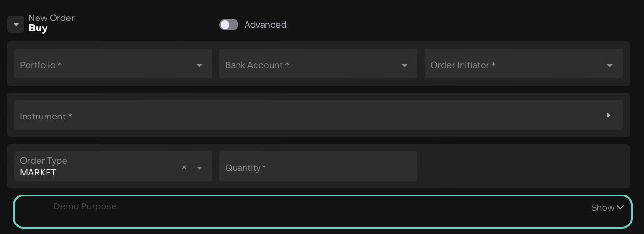Open the Order Type dropdown arrow
The image size is (644, 234).
pyautogui.click(x=199, y=168)
